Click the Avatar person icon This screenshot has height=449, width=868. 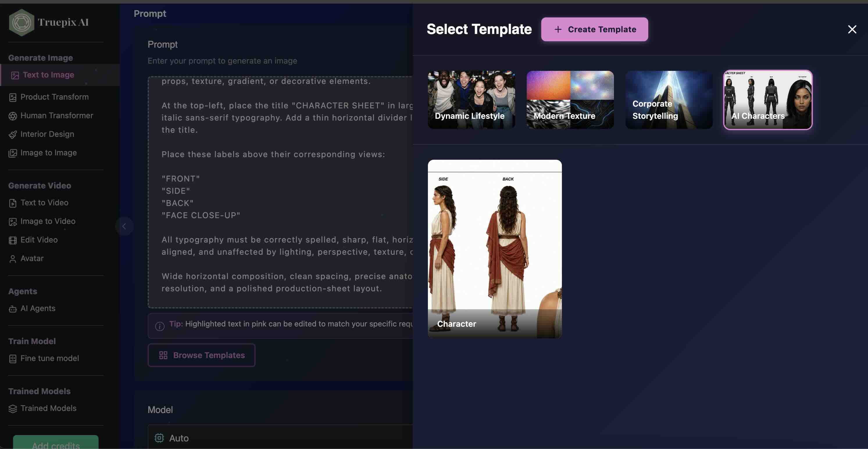coord(13,258)
